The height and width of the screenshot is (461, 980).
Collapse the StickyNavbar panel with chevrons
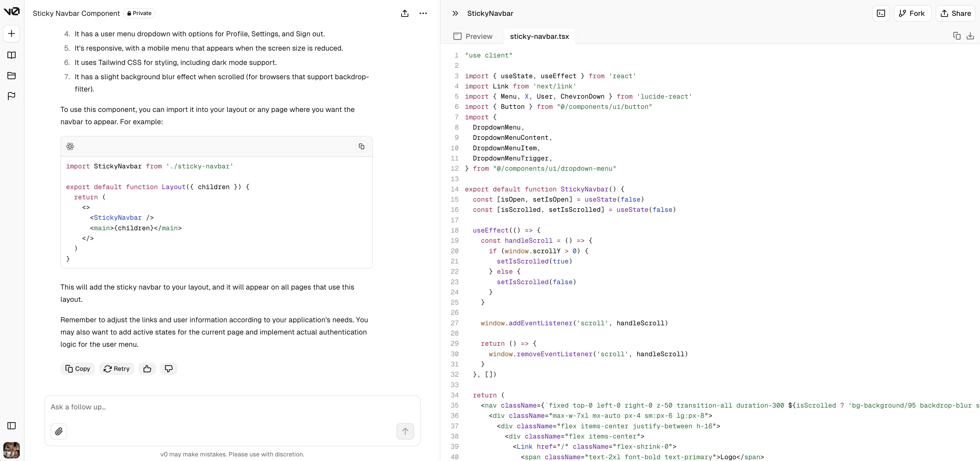coord(455,13)
